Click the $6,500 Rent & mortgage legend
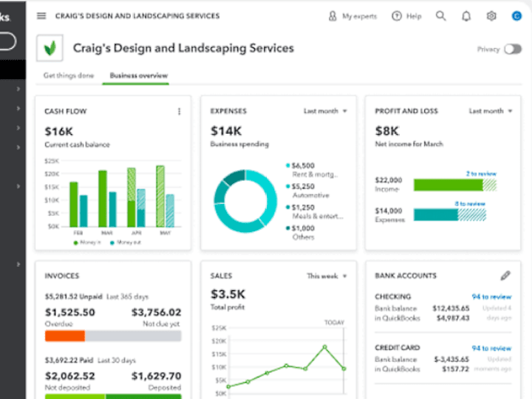The height and width of the screenshot is (399, 532). 312,170
